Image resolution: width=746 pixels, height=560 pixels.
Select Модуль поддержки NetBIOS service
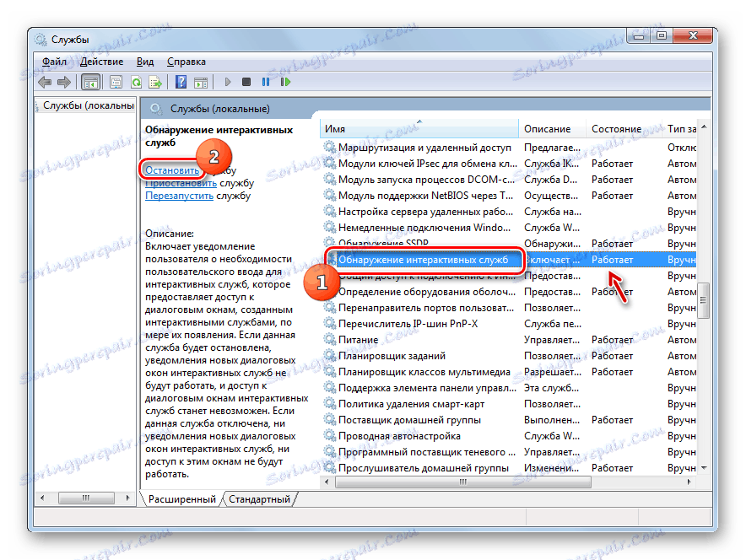(509, 196)
